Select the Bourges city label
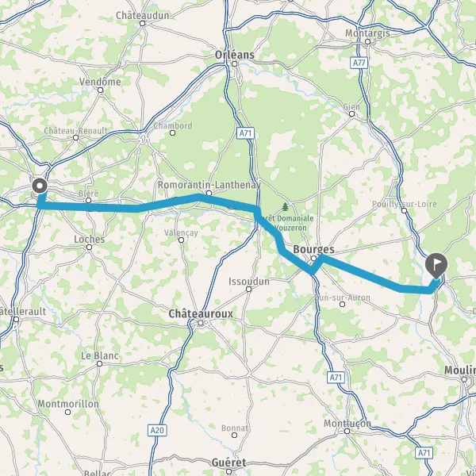476x476 pixels. click(x=313, y=250)
